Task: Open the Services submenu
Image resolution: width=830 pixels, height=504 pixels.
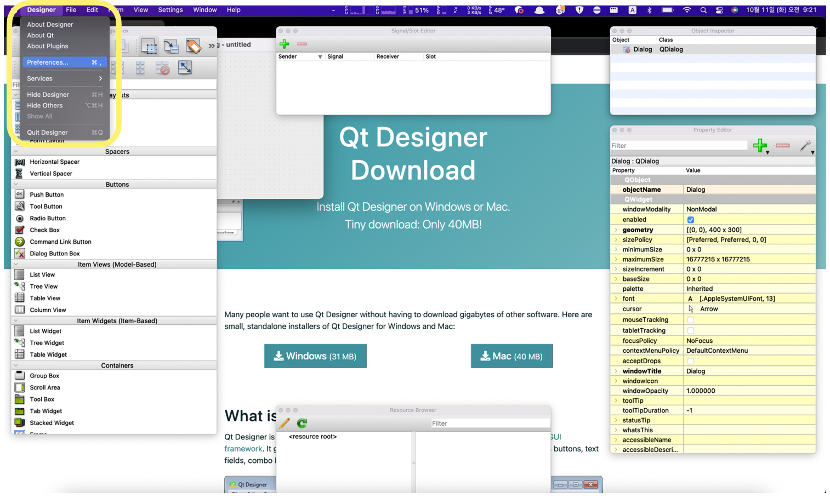Action: 65,78
